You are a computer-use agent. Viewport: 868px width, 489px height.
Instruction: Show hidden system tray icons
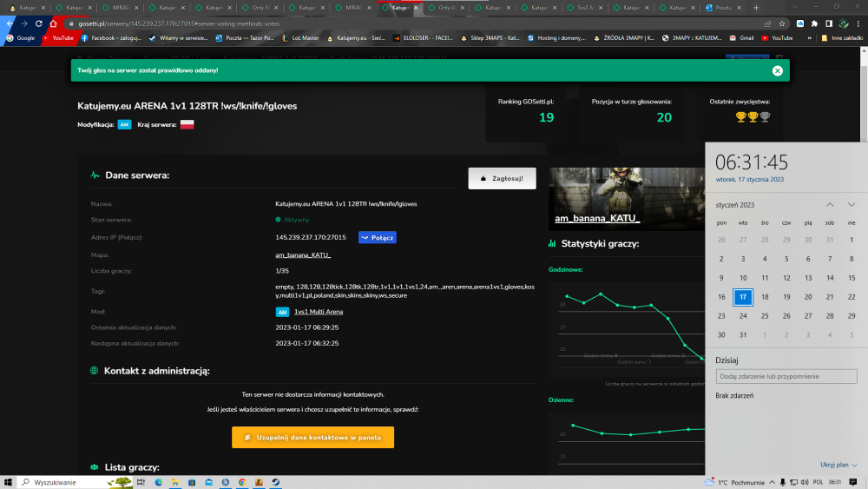[x=773, y=482]
